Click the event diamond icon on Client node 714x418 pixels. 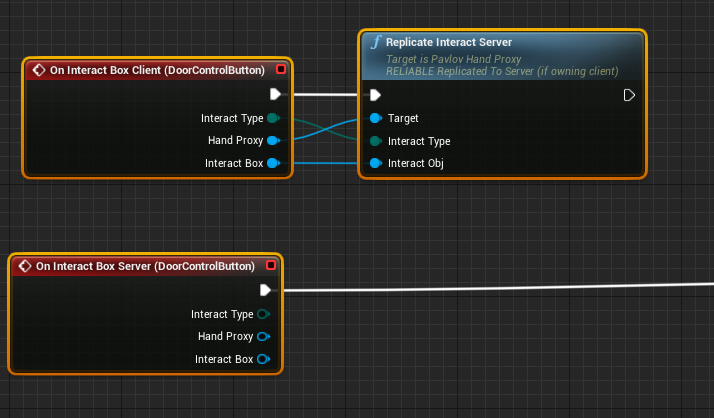click(x=39, y=70)
